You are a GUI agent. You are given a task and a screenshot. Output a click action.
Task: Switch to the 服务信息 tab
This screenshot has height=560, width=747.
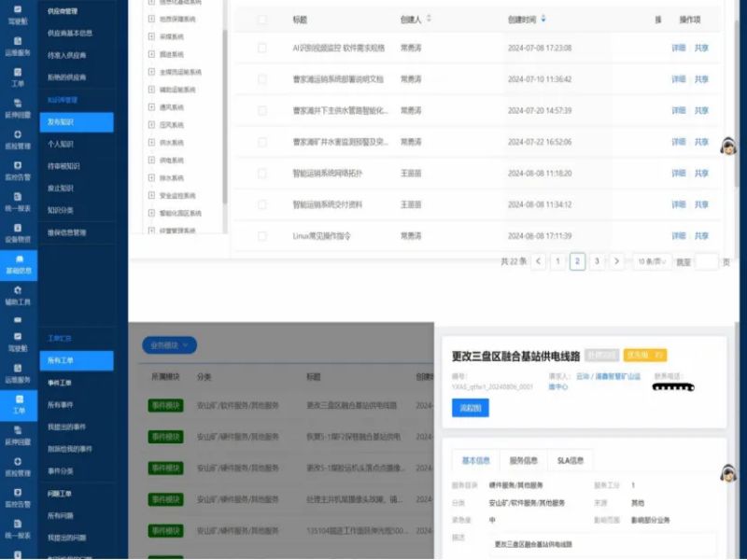click(x=523, y=460)
